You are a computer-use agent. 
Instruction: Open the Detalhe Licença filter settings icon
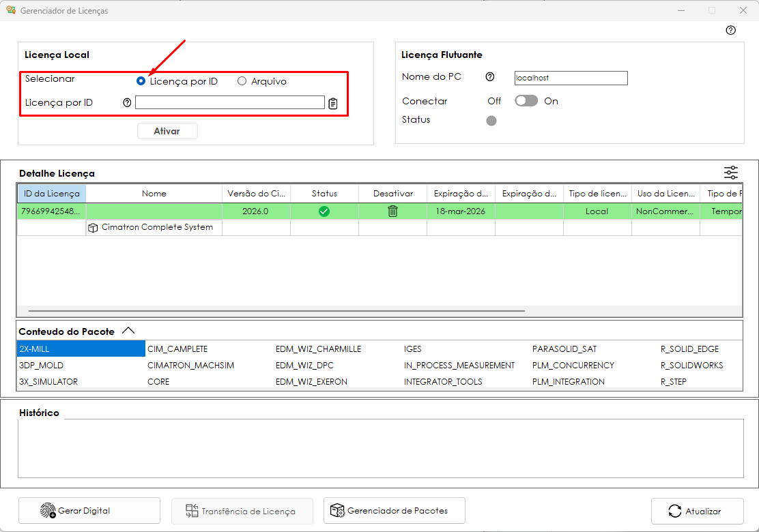click(731, 173)
